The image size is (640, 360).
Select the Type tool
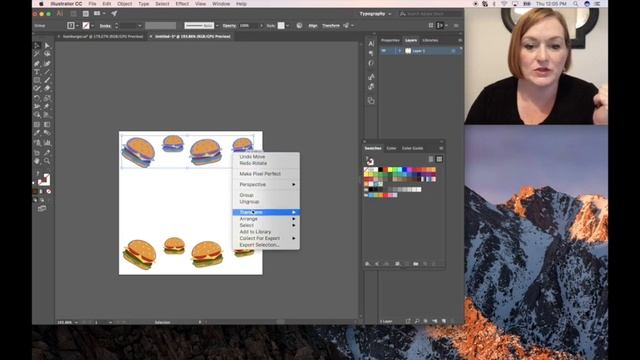(37, 72)
